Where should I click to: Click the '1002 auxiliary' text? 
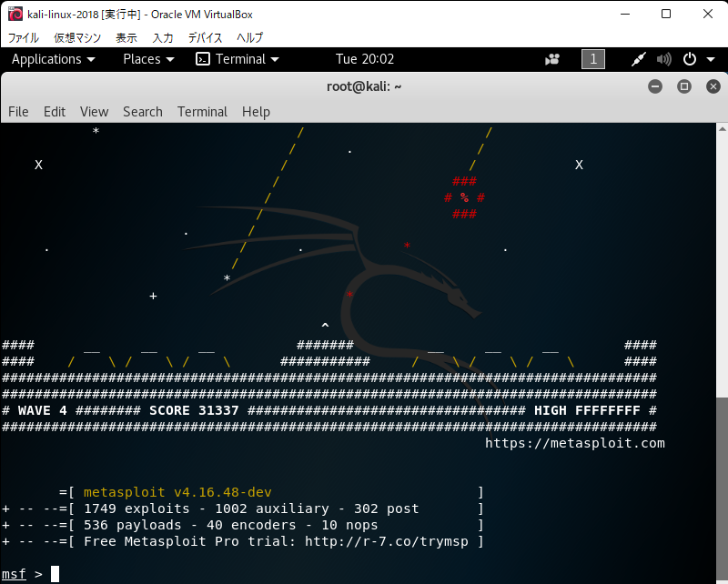(271, 508)
